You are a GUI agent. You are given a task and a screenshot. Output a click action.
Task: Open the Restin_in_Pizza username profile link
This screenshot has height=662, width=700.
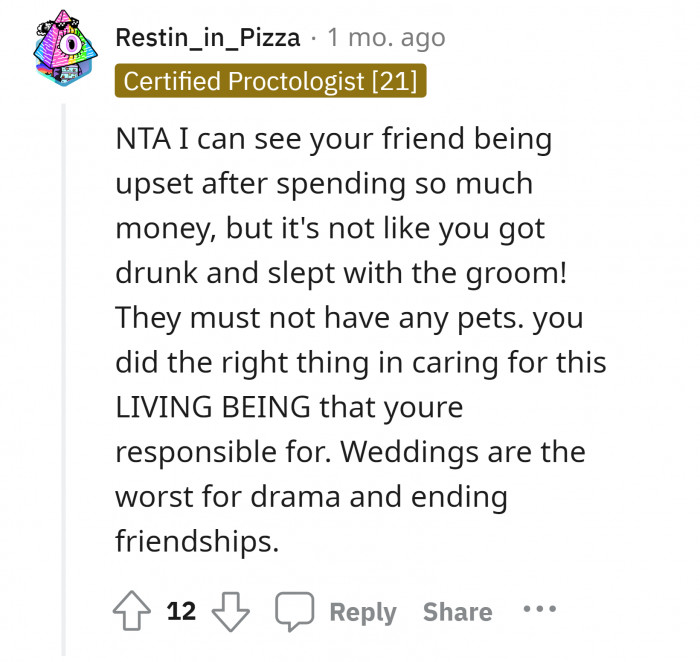(208, 38)
